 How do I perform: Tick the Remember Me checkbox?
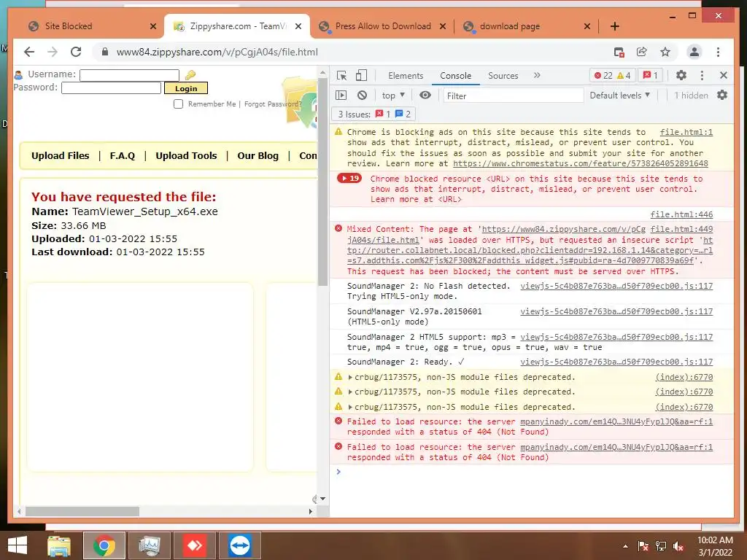(x=178, y=104)
